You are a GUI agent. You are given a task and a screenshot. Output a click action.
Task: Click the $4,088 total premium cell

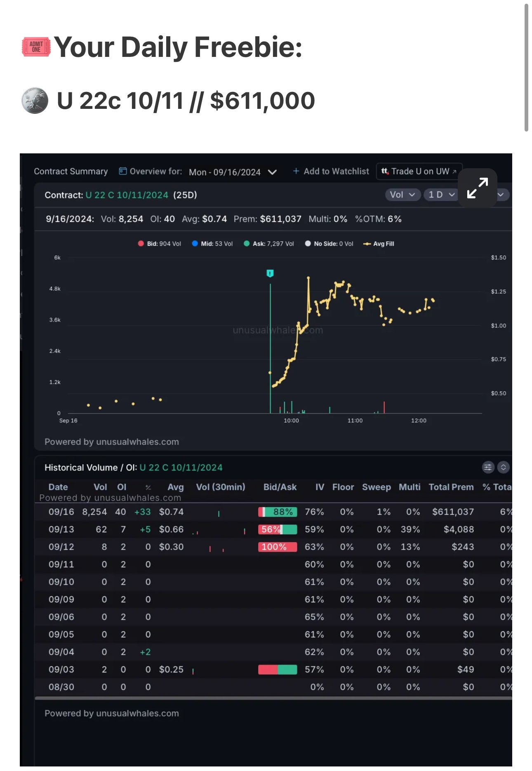point(459,529)
